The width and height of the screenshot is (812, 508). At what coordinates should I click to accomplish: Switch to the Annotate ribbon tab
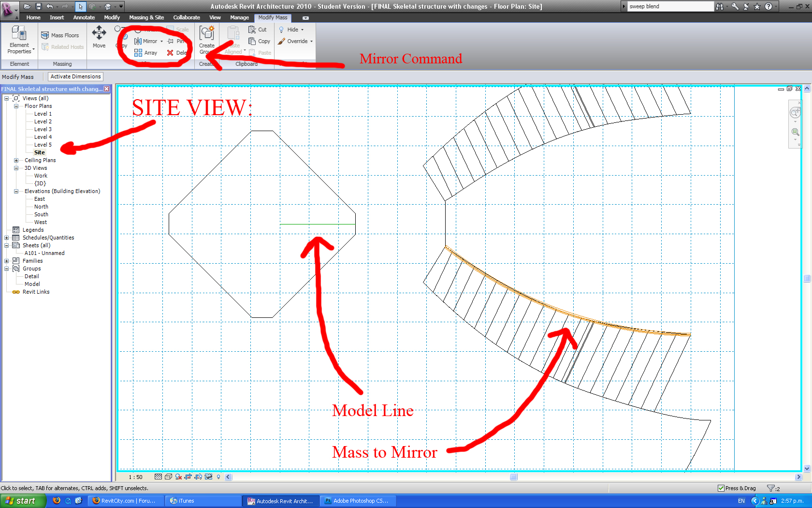tap(84, 17)
